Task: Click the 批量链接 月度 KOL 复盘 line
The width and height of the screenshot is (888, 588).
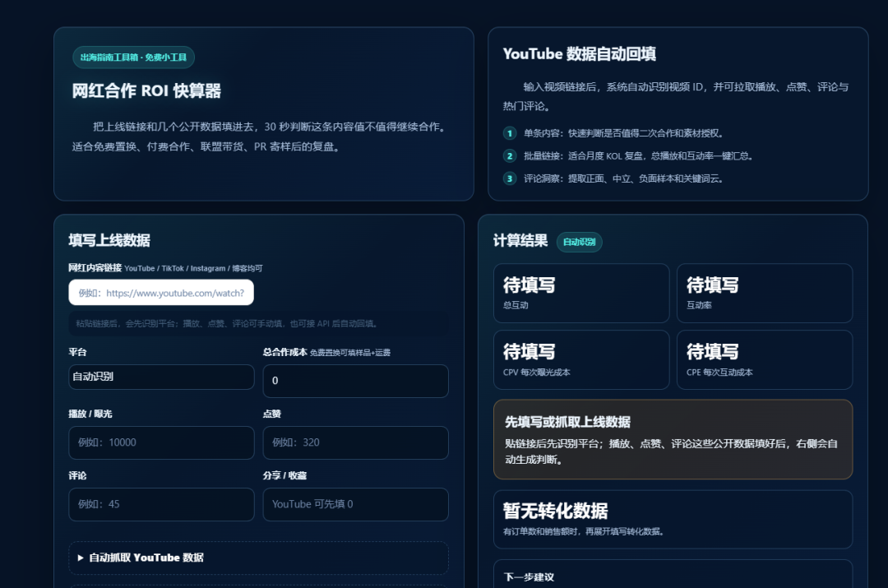Action: tap(638, 155)
